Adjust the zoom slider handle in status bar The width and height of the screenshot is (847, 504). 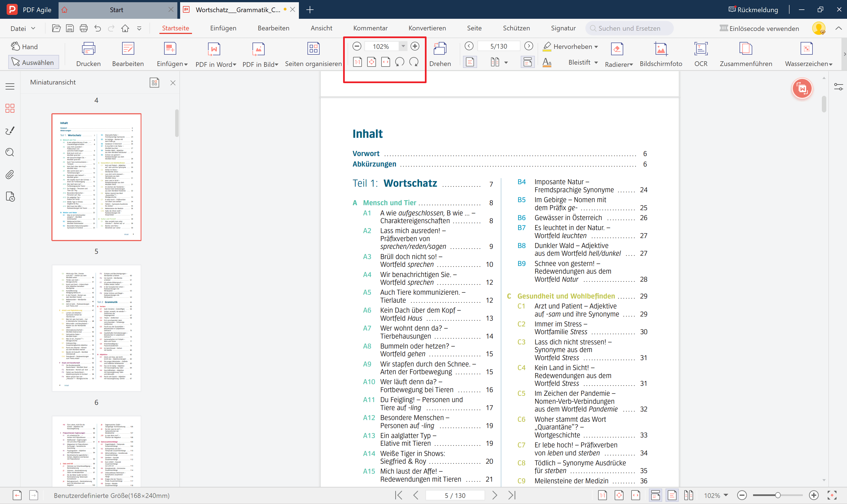click(778, 495)
